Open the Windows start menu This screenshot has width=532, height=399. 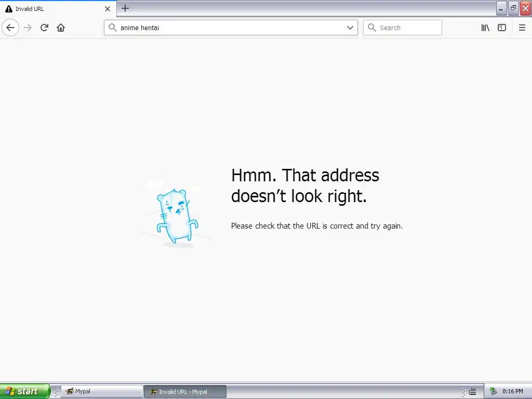click(25, 391)
